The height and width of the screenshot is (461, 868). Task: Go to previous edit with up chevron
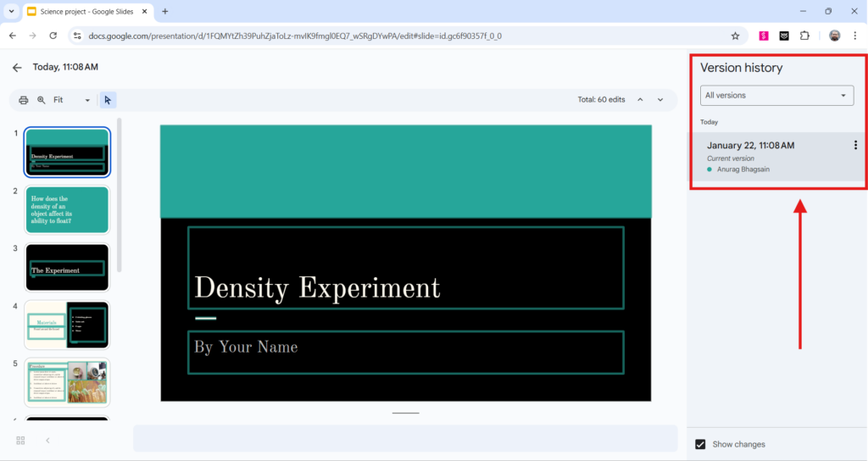[x=640, y=100]
